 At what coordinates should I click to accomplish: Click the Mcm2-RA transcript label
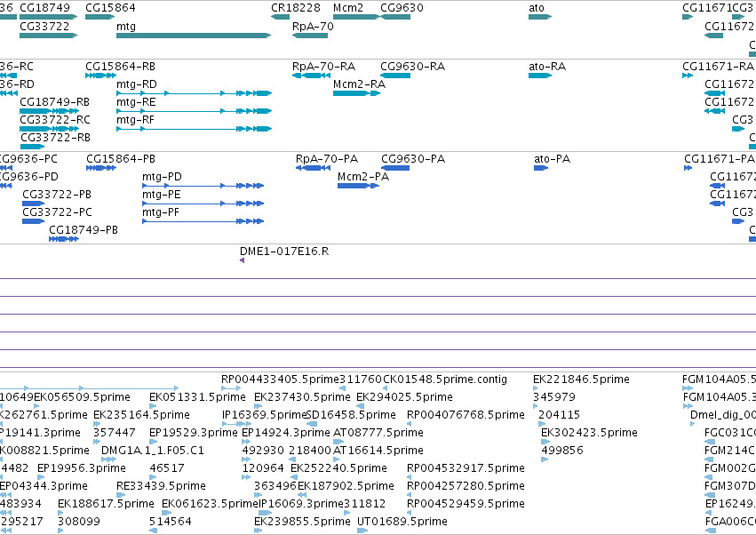359,84
